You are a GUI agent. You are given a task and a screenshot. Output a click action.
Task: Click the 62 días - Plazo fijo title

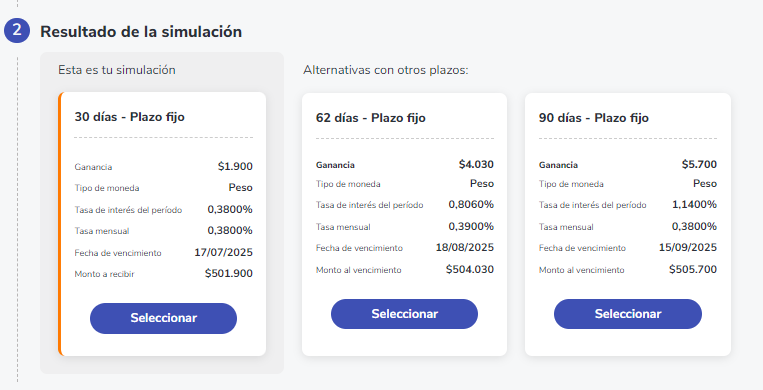point(371,118)
